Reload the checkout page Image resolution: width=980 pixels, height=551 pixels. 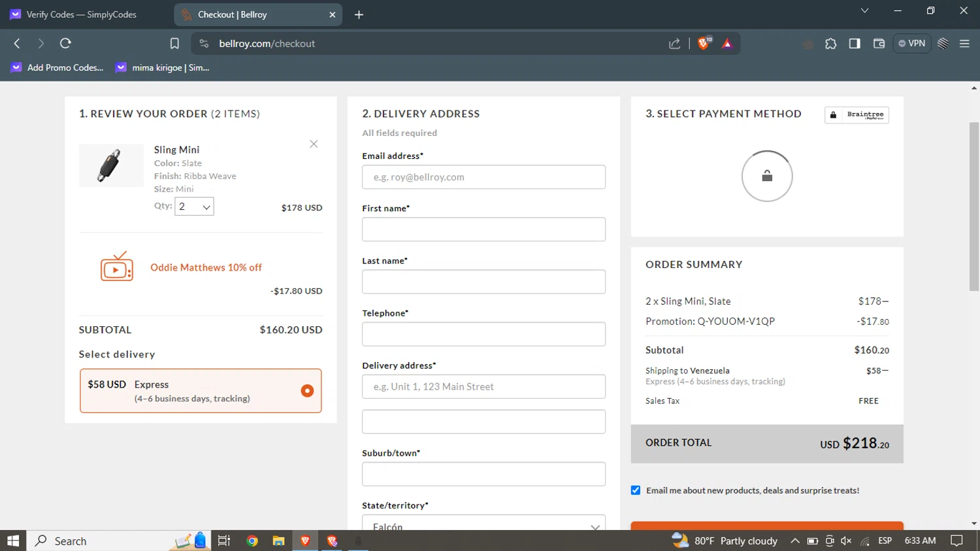(x=65, y=44)
